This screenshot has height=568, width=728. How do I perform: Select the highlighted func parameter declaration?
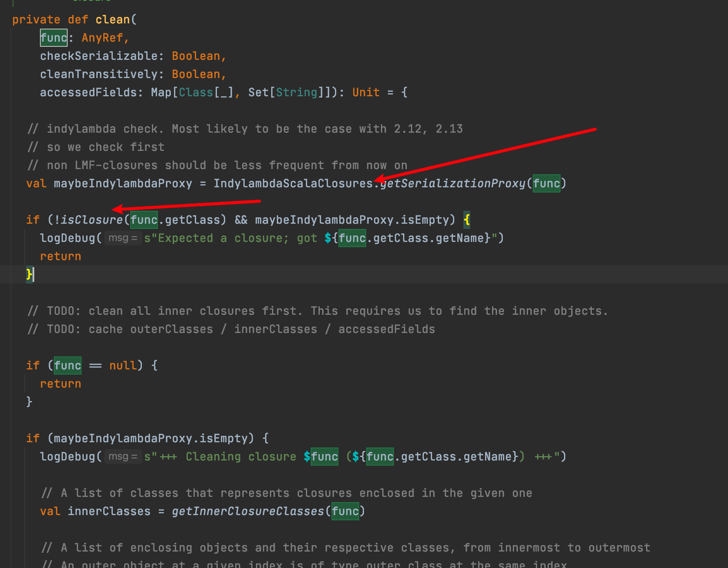point(53,38)
